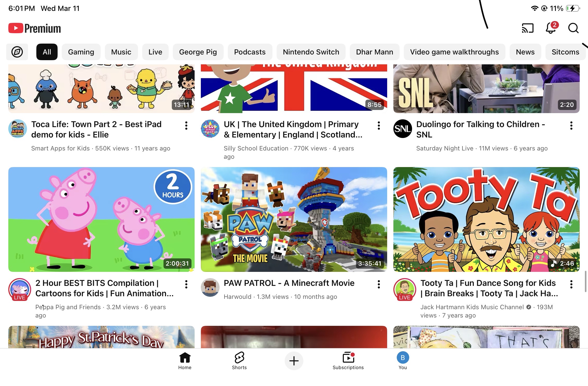Image resolution: width=588 pixels, height=386 pixels.
Task: Click the YouTube Premium logo
Action: 35,28
